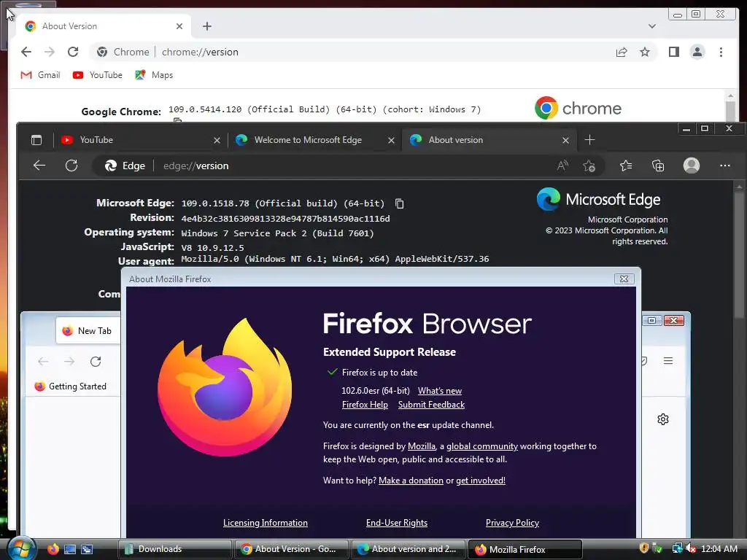Viewport: 747px width, 560px height.
Task: Switch to Mozilla Firefox taskbar button
Action: [525, 549]
